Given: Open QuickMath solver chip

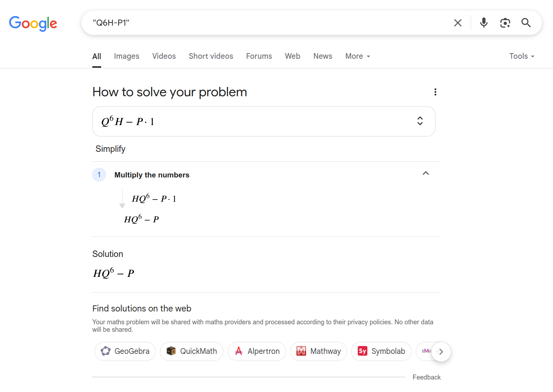Looking at the screenshot, I should 192,351.
